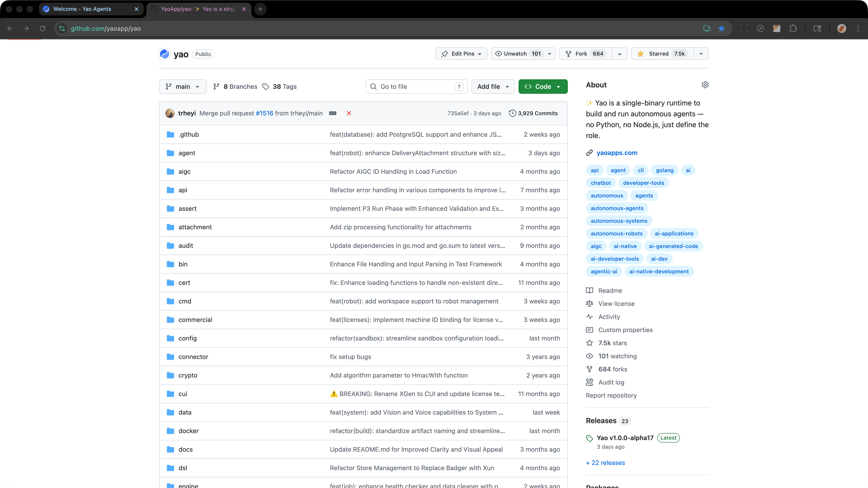Close the YaoApp/yao browser tab

point(244,9)
